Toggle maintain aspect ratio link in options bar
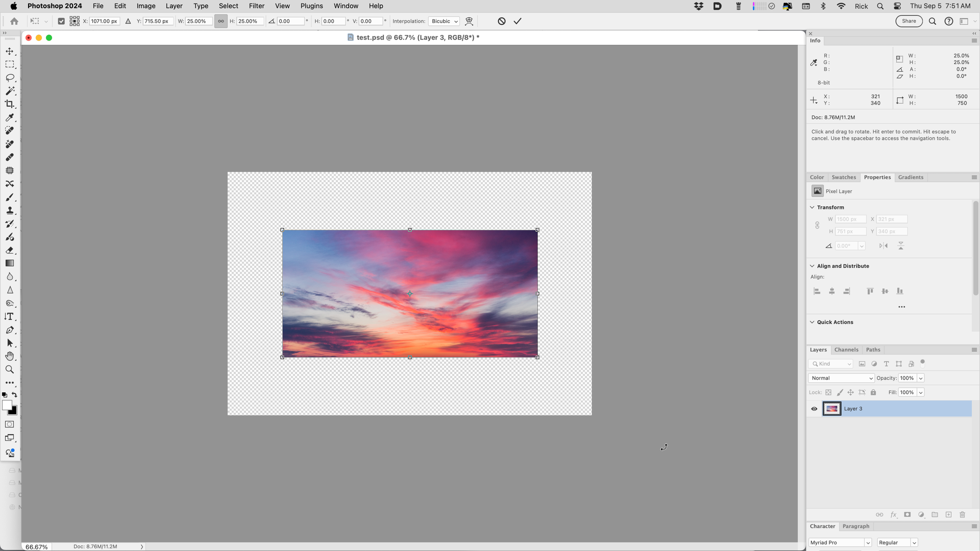 (221, 21)
